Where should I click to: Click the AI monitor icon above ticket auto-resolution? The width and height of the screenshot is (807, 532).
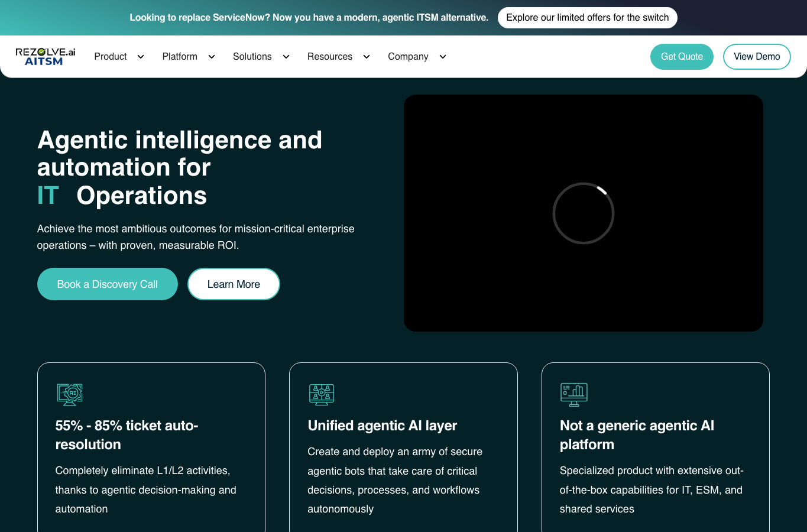(x=70, y=394)
